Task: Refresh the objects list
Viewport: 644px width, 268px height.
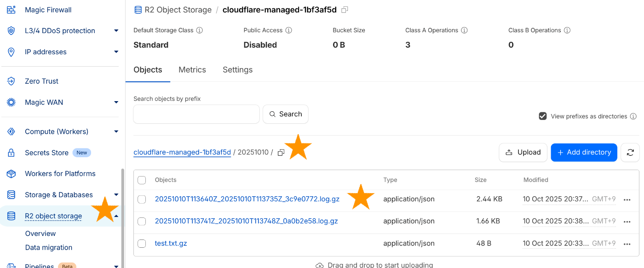Action: [x=630, y=153]
